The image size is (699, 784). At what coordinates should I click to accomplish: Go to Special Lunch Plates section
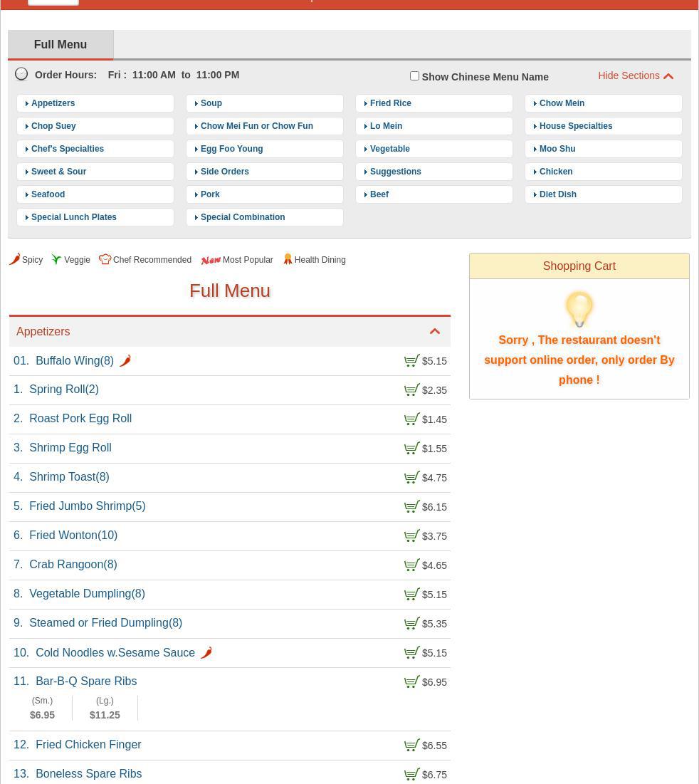[x=74, y=217]
